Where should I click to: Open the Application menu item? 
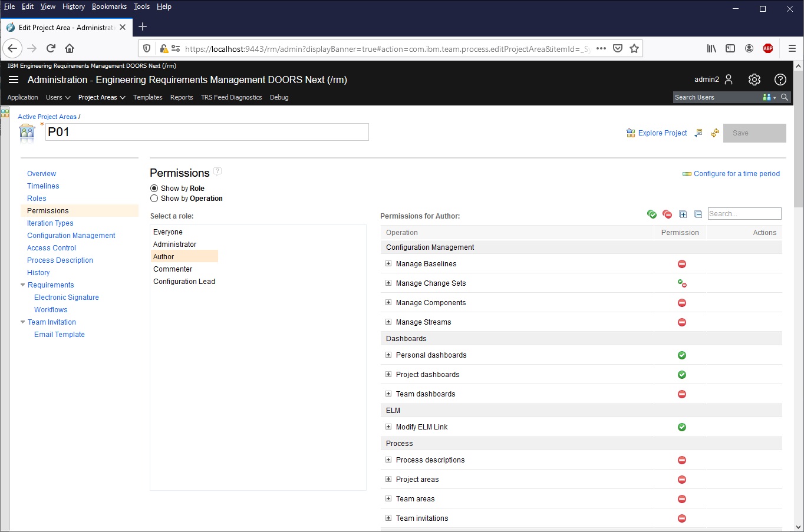tap(22, 97)
